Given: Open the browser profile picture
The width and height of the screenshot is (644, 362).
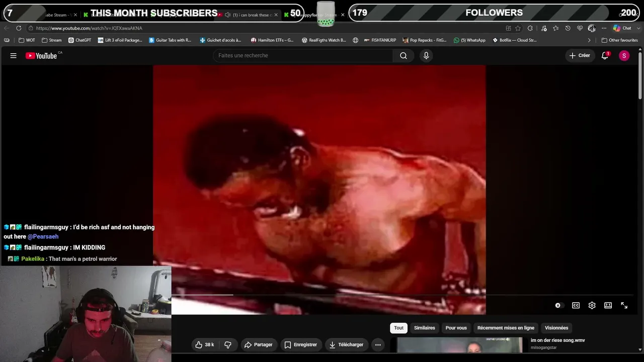Looking at the screenshot, I should (x=592, y=28).
